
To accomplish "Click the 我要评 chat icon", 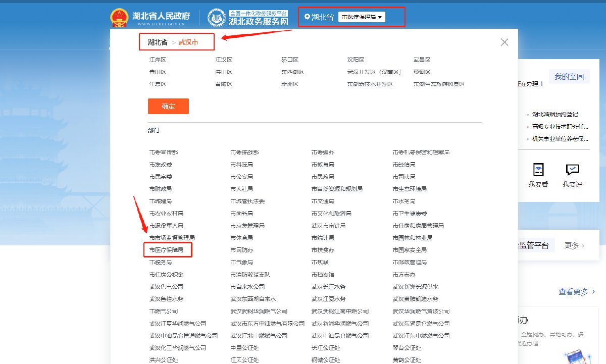I will [x=573, y=170].
